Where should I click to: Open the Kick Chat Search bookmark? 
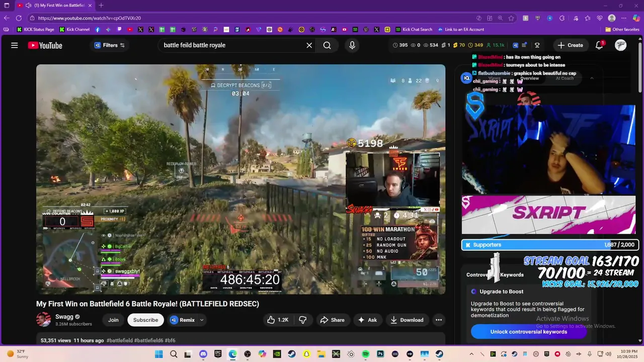click(414, 30)
